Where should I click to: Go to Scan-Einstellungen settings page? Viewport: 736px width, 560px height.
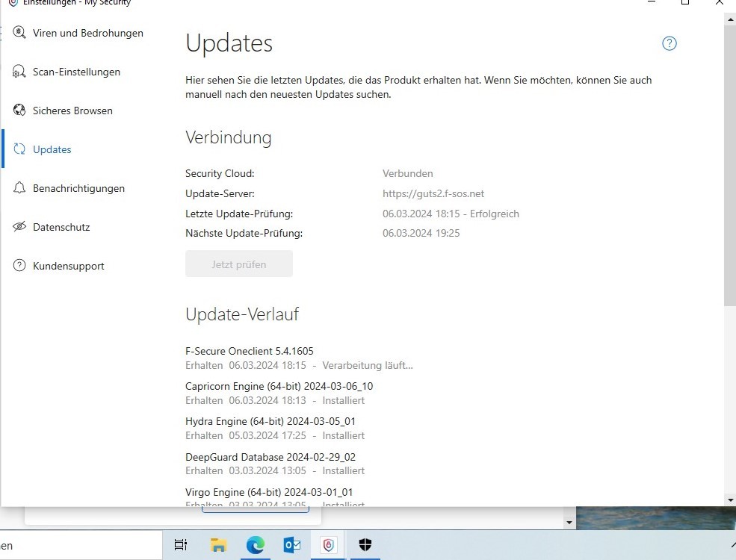coord(76,72)
